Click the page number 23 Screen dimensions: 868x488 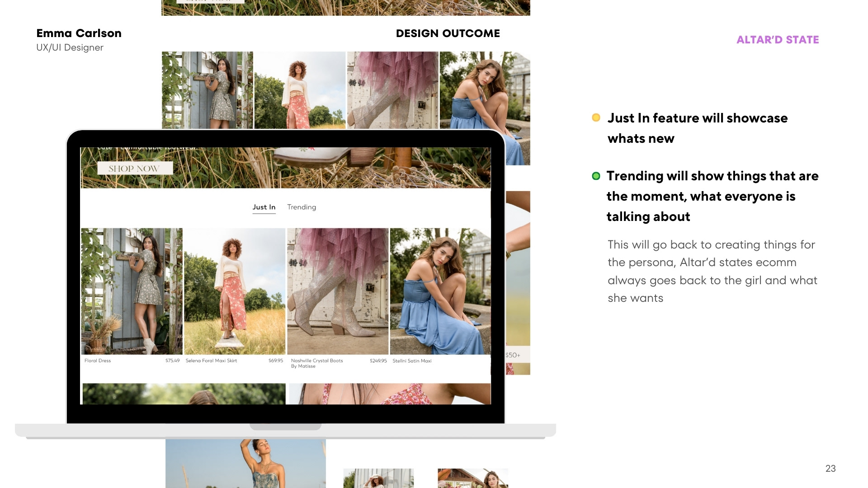(830, 469)
